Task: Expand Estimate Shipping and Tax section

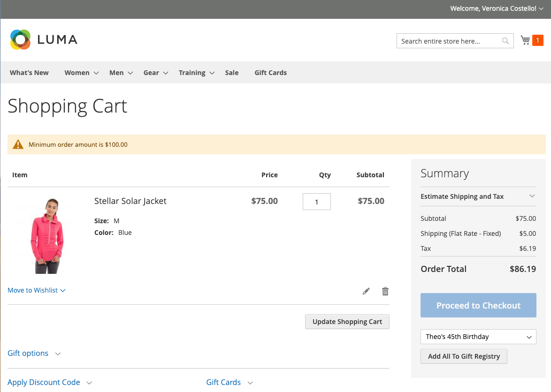Action: (x=478, y=196)
